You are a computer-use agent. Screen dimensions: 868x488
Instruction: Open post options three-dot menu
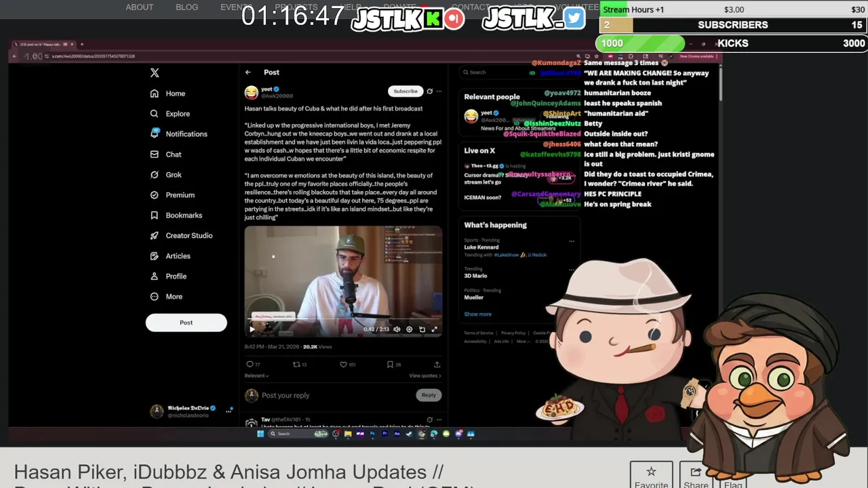439,91
